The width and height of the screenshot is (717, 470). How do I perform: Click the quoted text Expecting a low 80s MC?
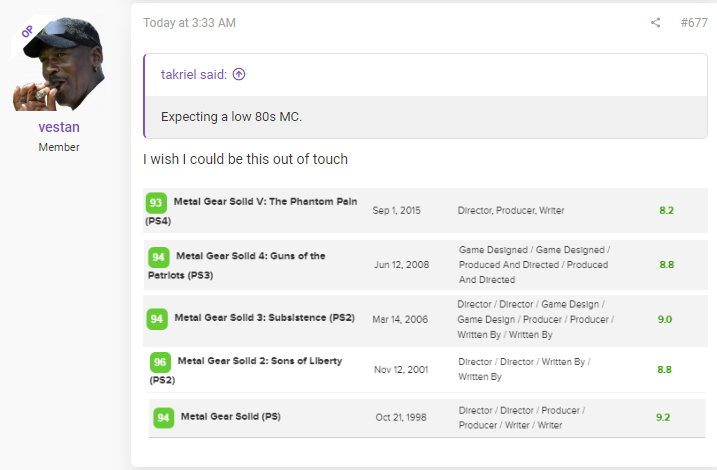(231, 117)
